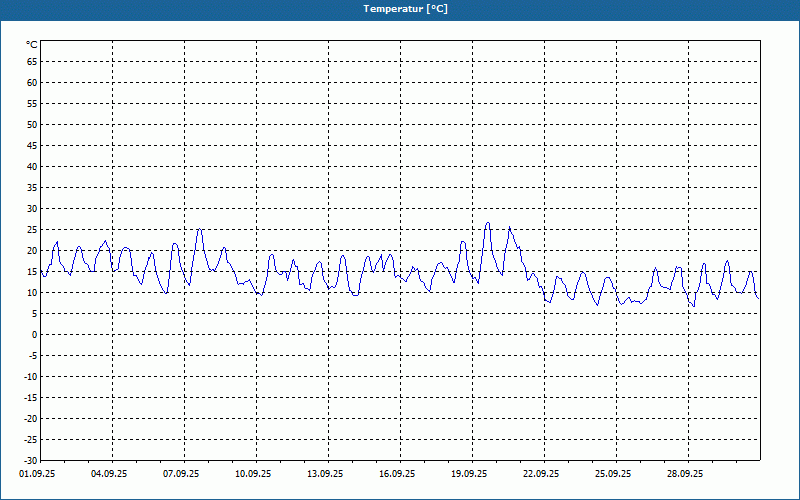The height and width of the screenshot is (500, 800).
Task: Click the 0 value on the temperature axis
Action: coord(35,335)
